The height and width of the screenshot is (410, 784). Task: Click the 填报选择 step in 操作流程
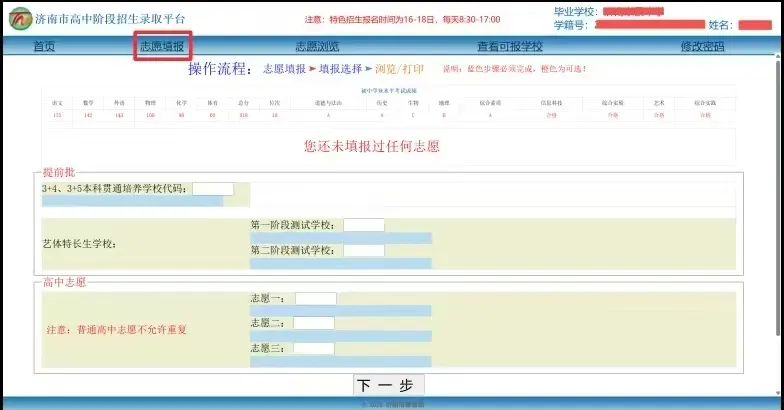[x=340, y=69]
